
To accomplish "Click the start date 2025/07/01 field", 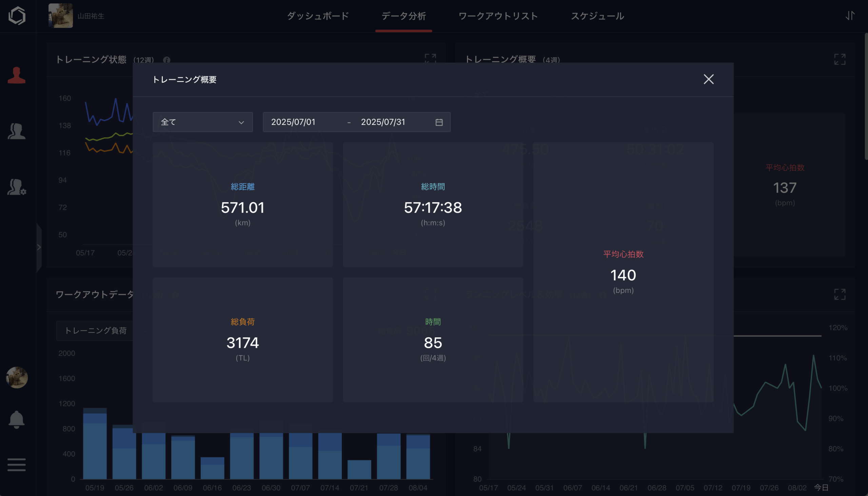I will click(x=293, y=122).
